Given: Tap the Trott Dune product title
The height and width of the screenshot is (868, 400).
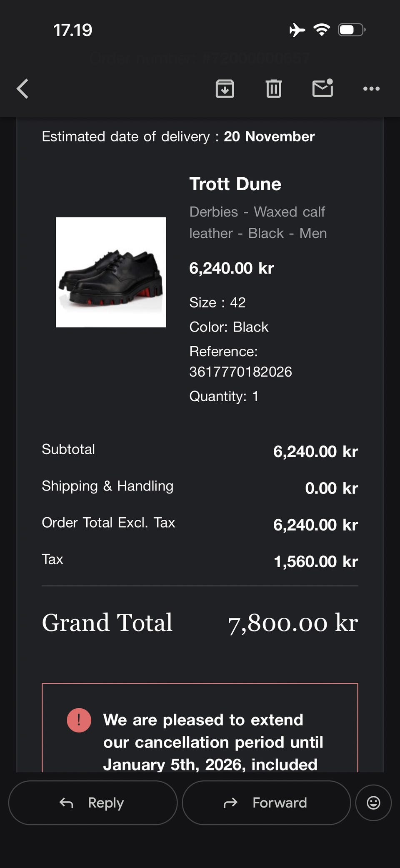Looking at the screenshot, I should (235, 184).
